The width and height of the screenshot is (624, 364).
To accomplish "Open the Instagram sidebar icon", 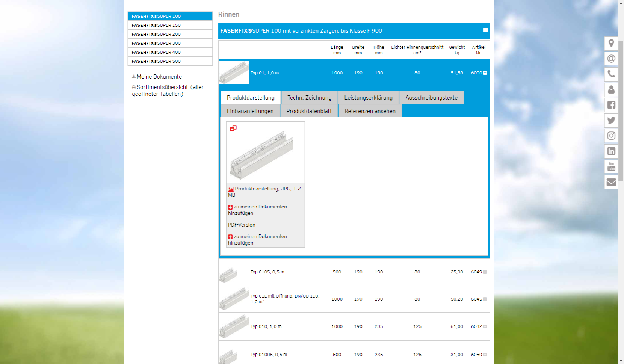I will click(x=611, y=136).
